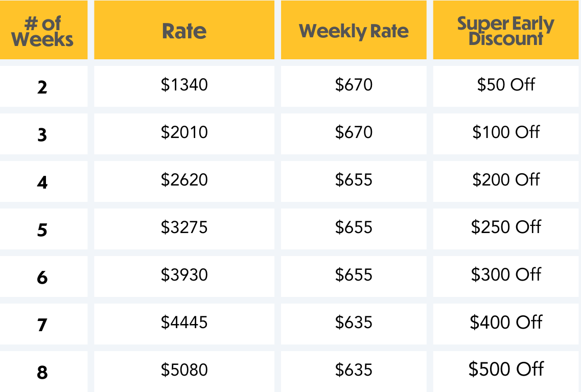Select the $3275 rate cell
This screenshot has height=392, width=581.
(184, 227)
